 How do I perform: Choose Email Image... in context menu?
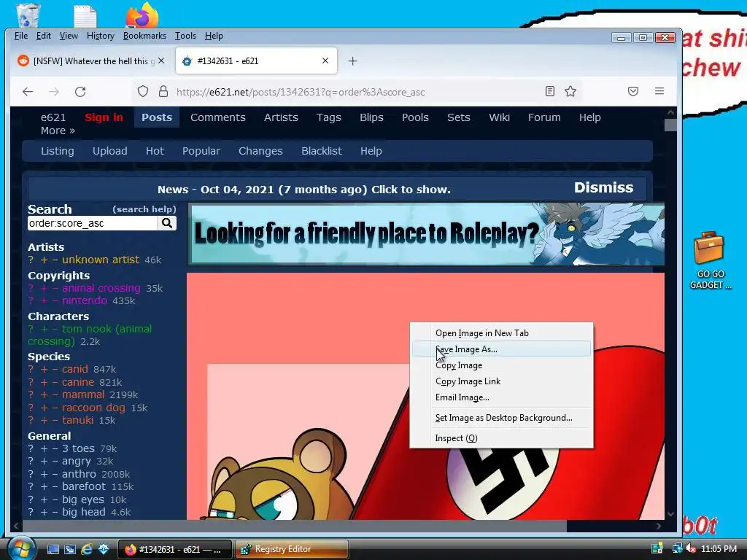click(x=502, y=397)
